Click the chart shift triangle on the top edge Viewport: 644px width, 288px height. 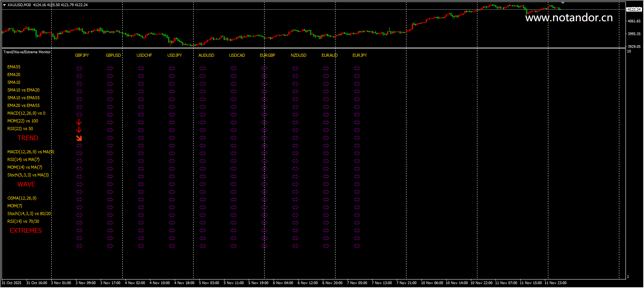tap(563, 3)
